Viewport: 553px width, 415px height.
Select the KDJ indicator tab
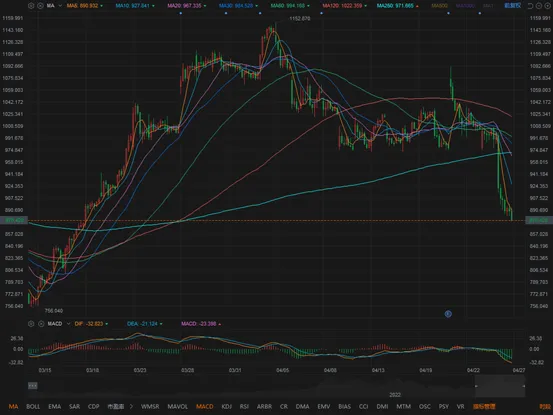[226, 406]
